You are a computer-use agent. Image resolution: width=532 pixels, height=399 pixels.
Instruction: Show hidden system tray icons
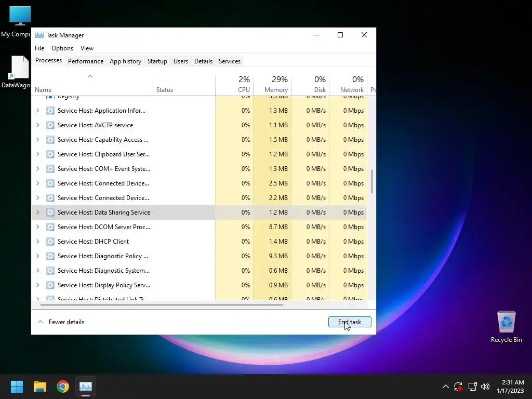pyautogui.click(x=445, y=387)
